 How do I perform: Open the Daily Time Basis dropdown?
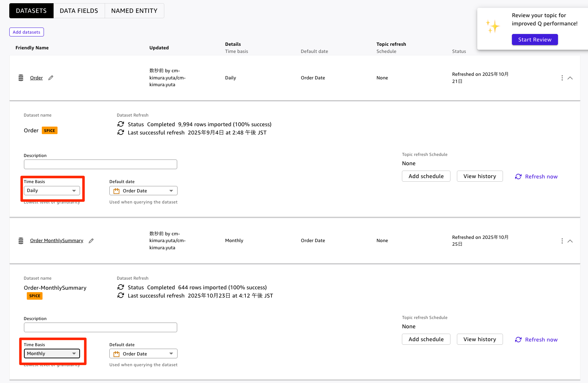point(52,191)
